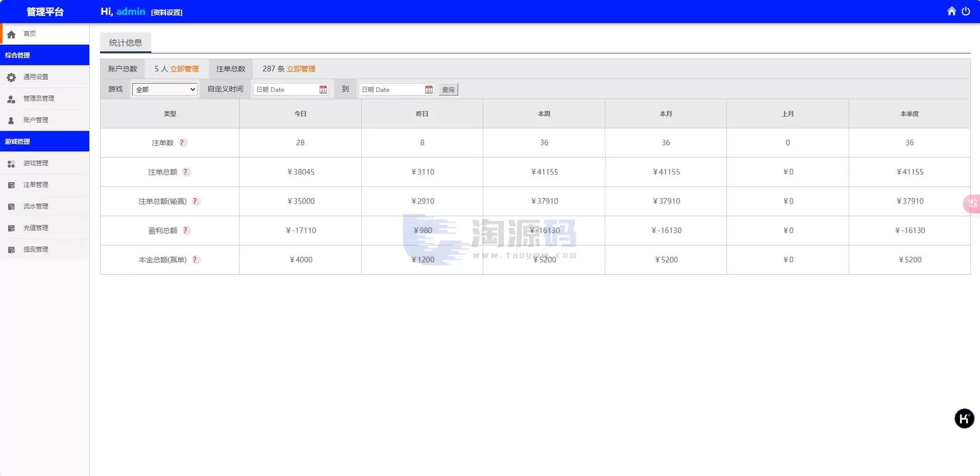Click the gear icon for 通用设置
980x476 pixels.
click(11, 77)
